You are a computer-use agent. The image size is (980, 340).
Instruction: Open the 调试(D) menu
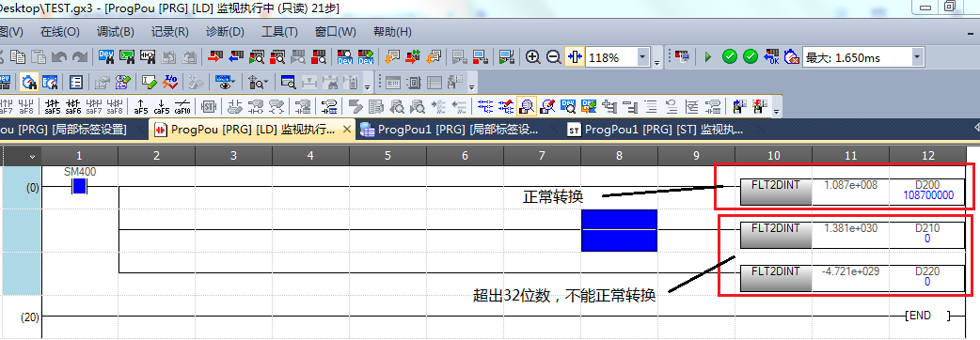pyautogui.click(x=115, y=32)
